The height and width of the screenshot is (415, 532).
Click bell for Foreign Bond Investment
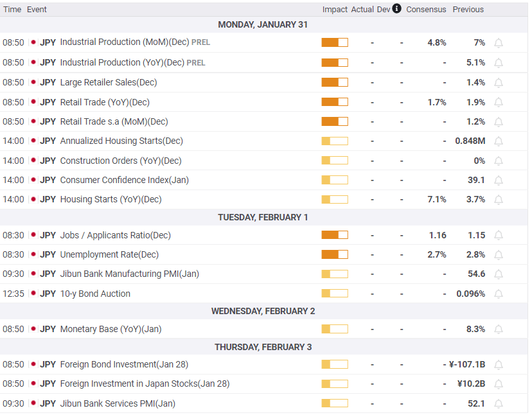click(x=499, y=365)
